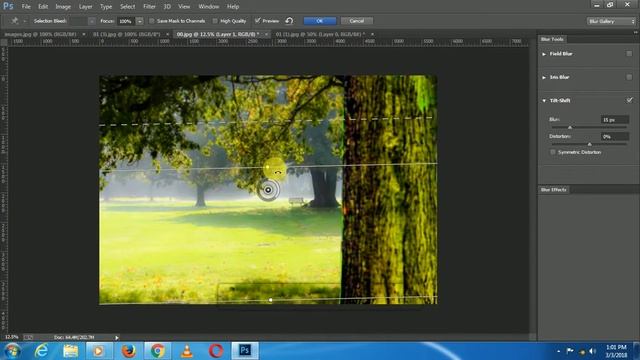Enable the High Quality checkbox

pyautogui.click(x=215, y=21)
